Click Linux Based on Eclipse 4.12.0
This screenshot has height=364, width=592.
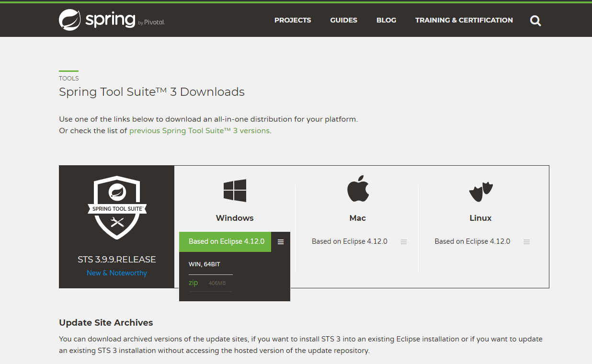pyautogui.click(x=472, y=241)
